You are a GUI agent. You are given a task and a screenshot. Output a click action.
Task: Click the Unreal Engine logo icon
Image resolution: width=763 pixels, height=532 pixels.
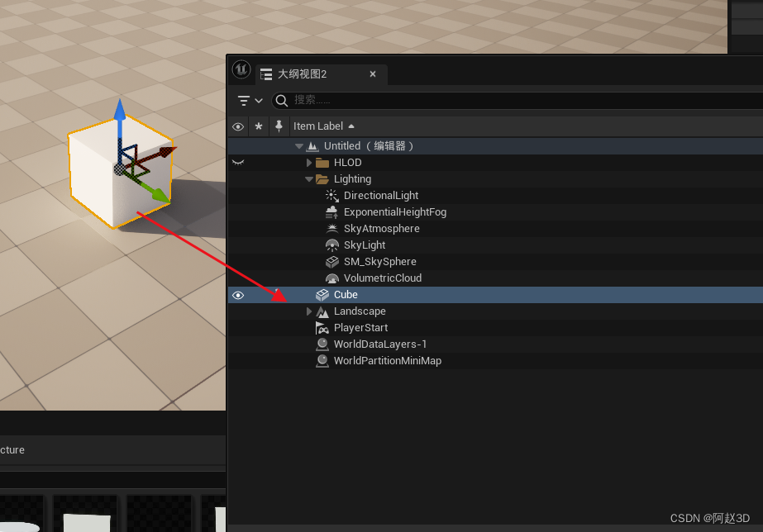click(241, 69)
